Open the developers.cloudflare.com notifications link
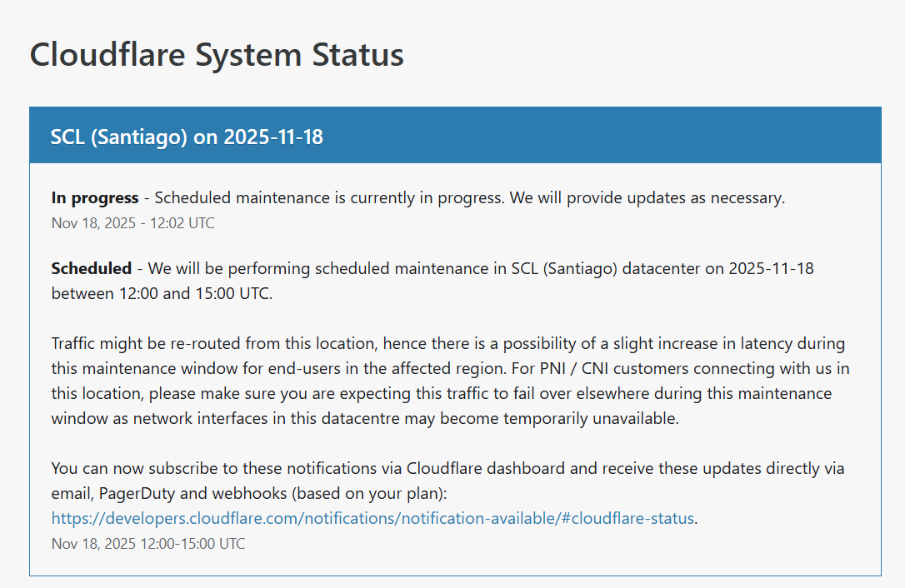The height and width of the screenshot is (588, 905). pos(372,518)
